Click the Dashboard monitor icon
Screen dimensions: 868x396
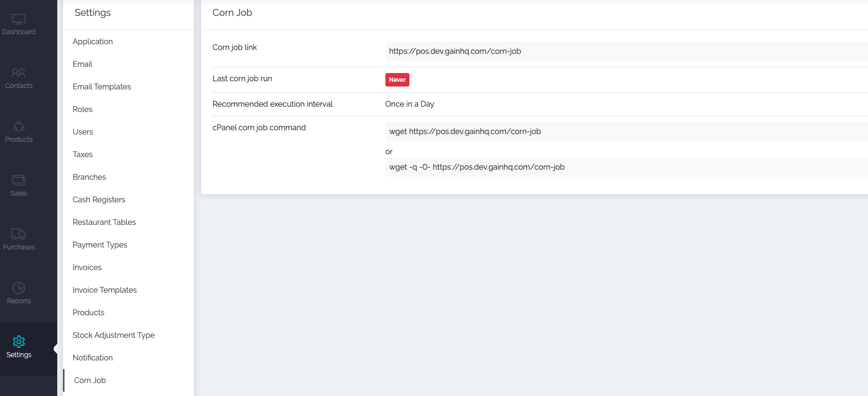19,19
